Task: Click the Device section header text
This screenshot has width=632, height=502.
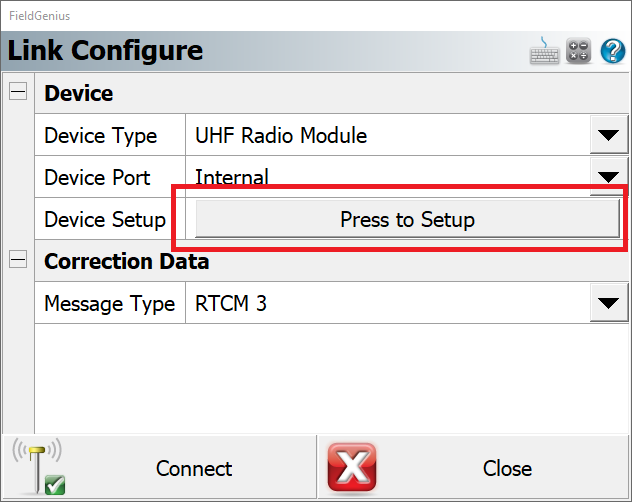Action: (x=79, y=94)
